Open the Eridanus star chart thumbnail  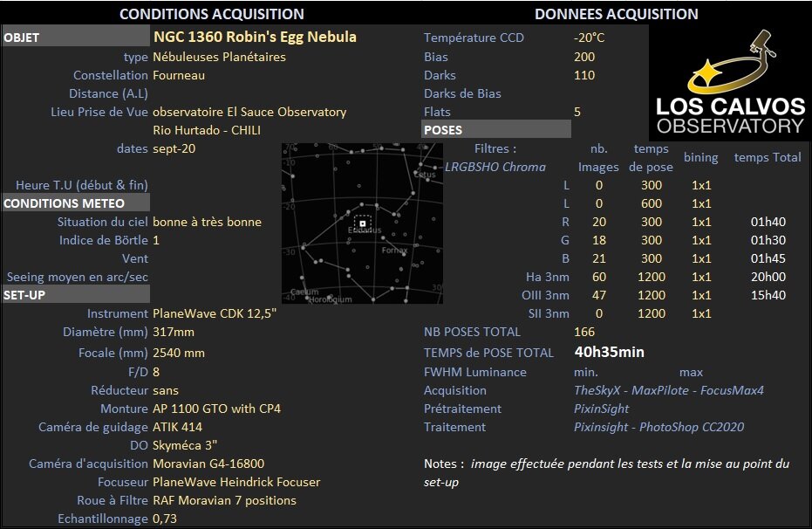[x=362, y=223]
